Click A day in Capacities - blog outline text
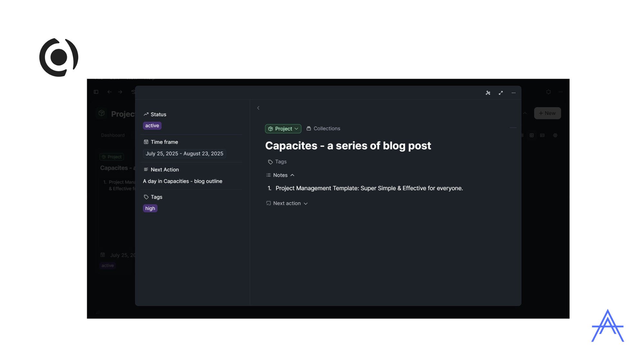 (x=183, y=181)
